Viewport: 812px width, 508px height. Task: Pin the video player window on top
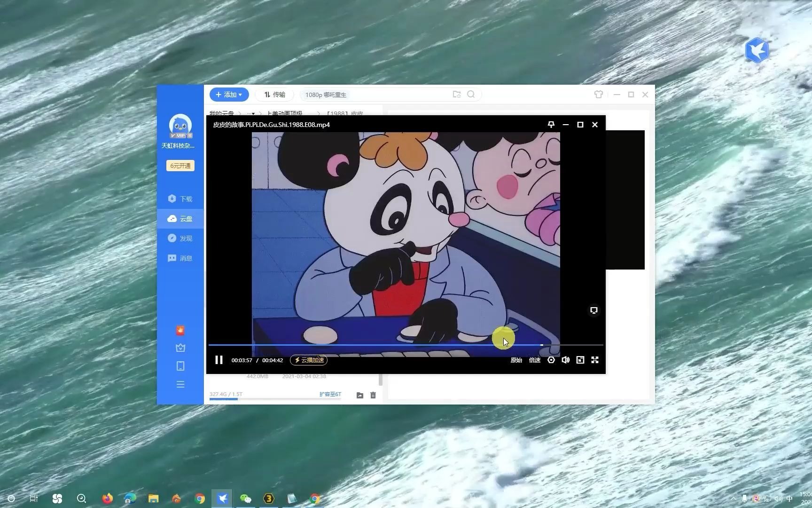point(551,125)
